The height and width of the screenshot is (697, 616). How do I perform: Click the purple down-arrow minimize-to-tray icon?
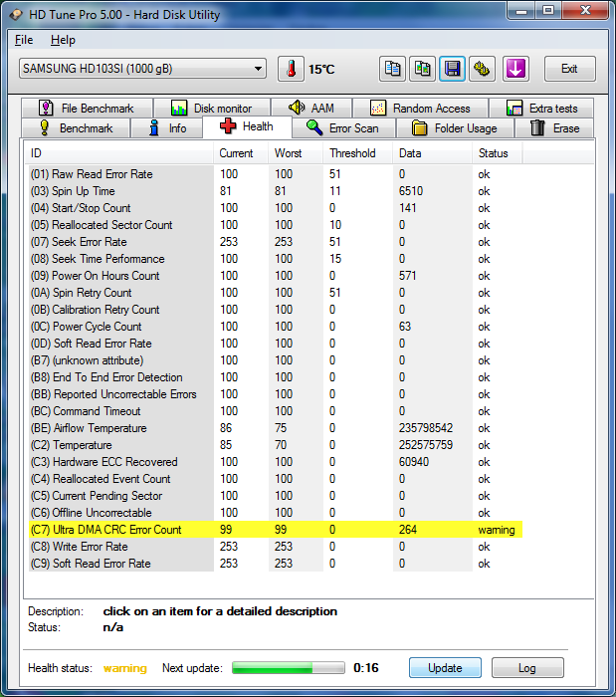(x=515, y=69)
